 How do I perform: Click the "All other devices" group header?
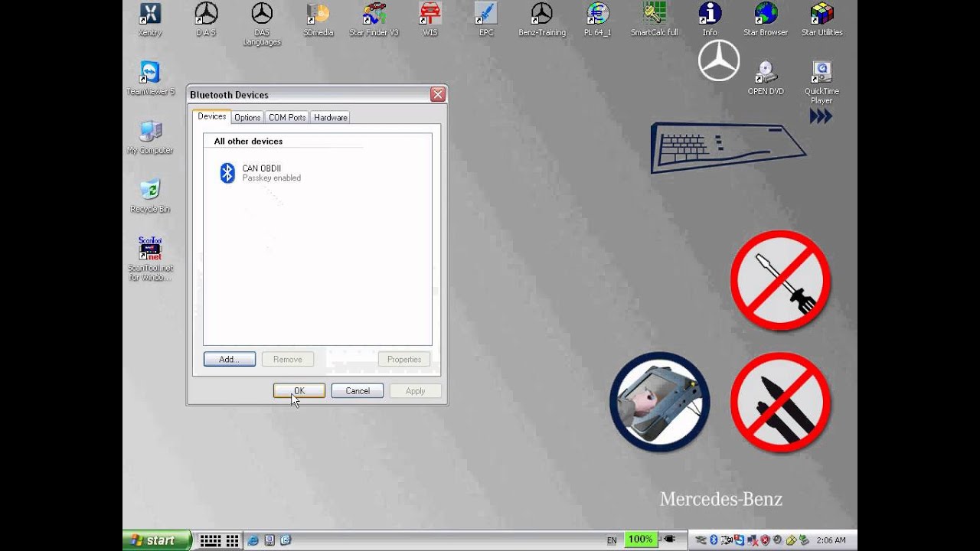click(x=248, y=141)
